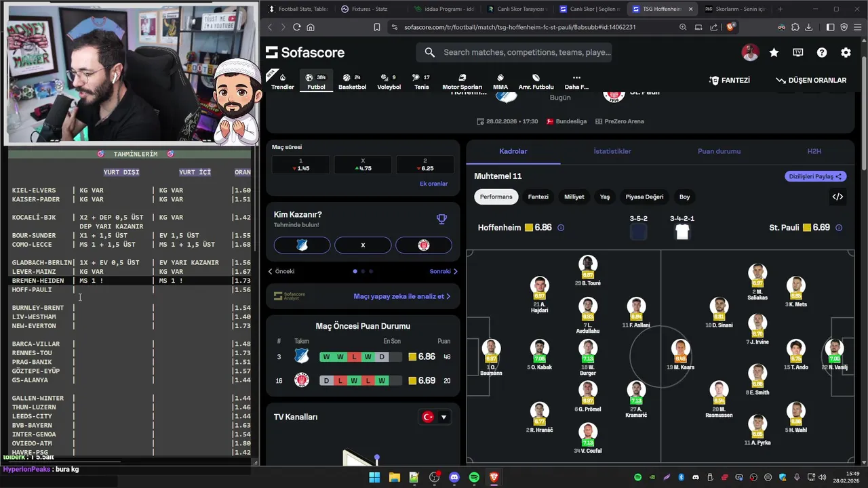
Task: Select the Basketbol sport icon
Action: (352, 81)
